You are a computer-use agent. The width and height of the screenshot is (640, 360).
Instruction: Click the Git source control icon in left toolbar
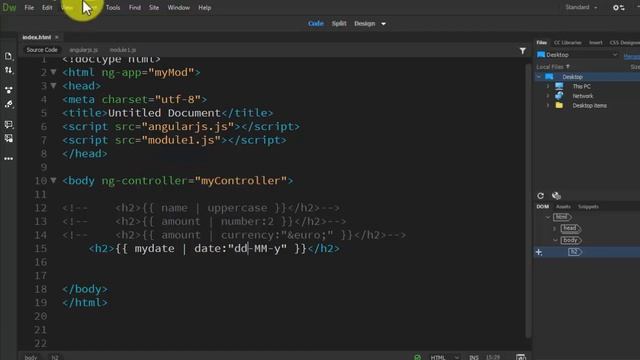click(9, 90)
